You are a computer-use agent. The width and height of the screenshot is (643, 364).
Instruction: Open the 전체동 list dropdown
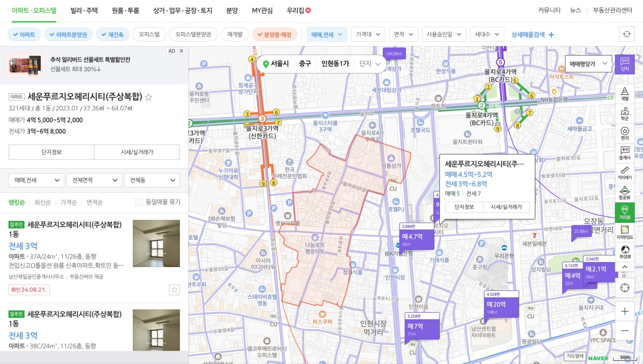[152, 180]
